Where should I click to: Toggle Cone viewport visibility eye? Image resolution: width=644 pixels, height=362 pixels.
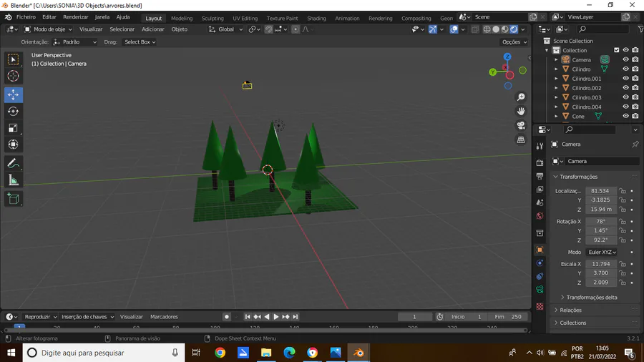(x=625, y=116)
